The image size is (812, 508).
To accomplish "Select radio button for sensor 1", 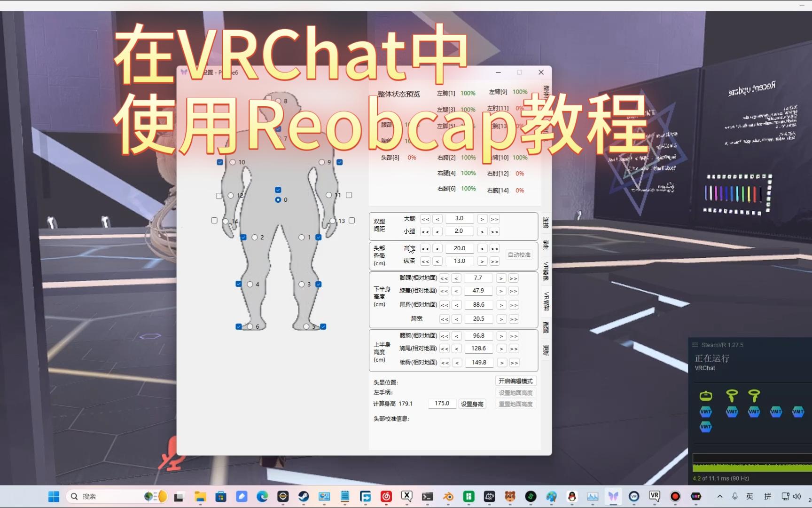I will click(302, 237).
